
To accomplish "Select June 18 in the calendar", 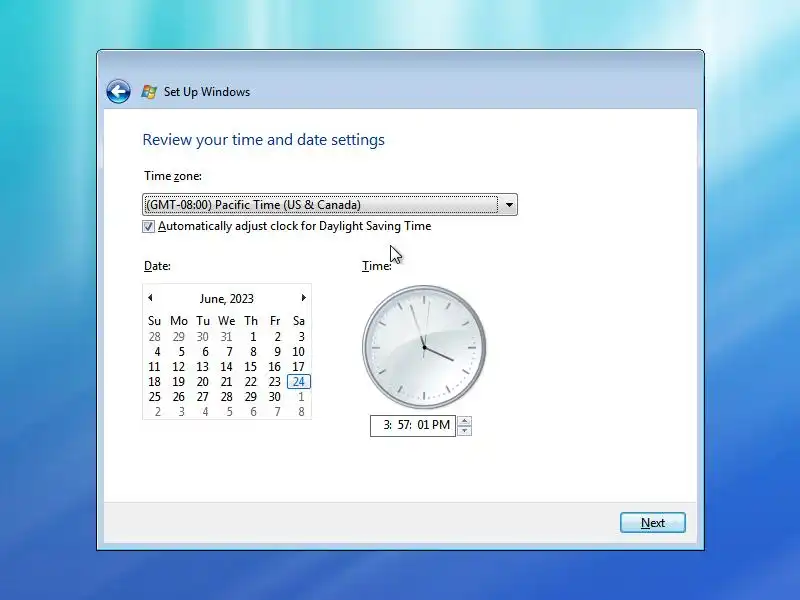I will (155, 382).
